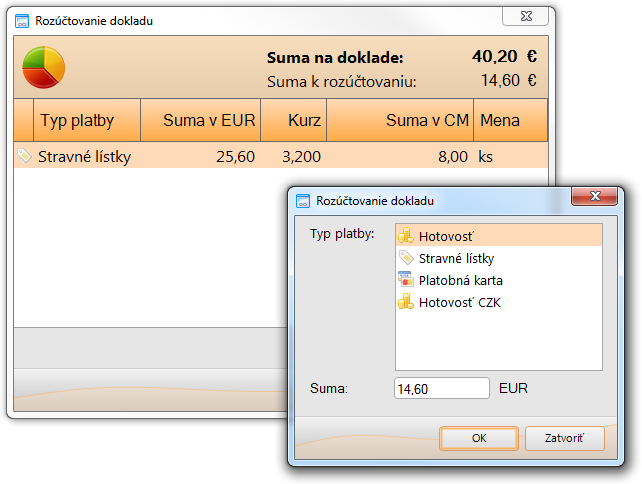Click the coins icon beside Hotovosť

pos(406,236)
